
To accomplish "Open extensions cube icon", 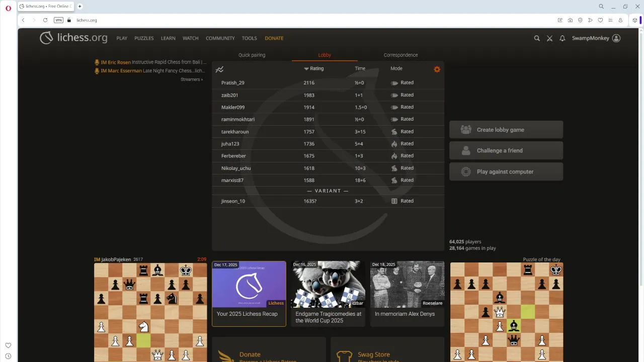I will (x=635, y=20).
